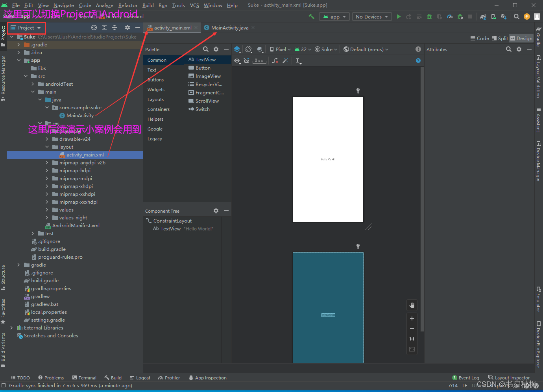The width and height of the screenshot is (543, 392).
Task: Click Orientation for Preview icon
Action: pyautogui.click(x=249, y=49)
